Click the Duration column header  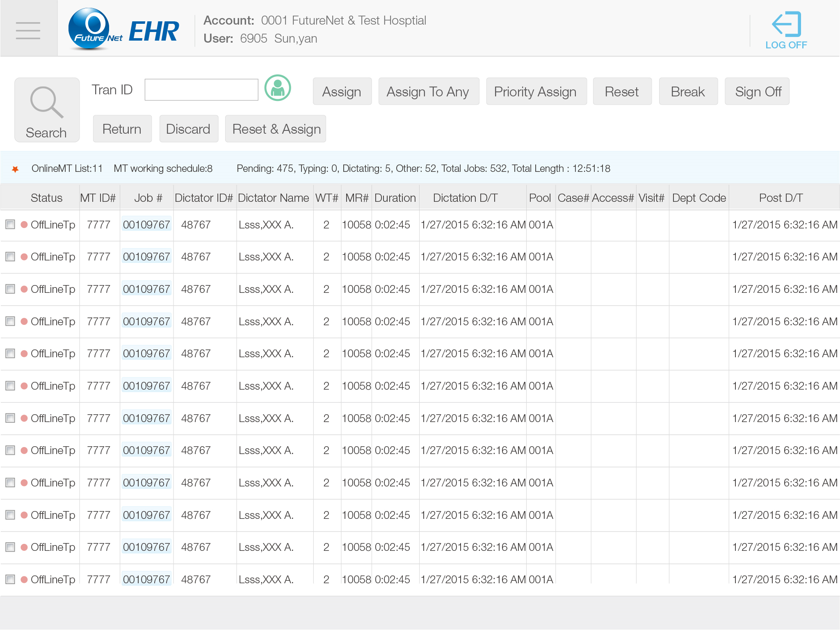point(395,198)
